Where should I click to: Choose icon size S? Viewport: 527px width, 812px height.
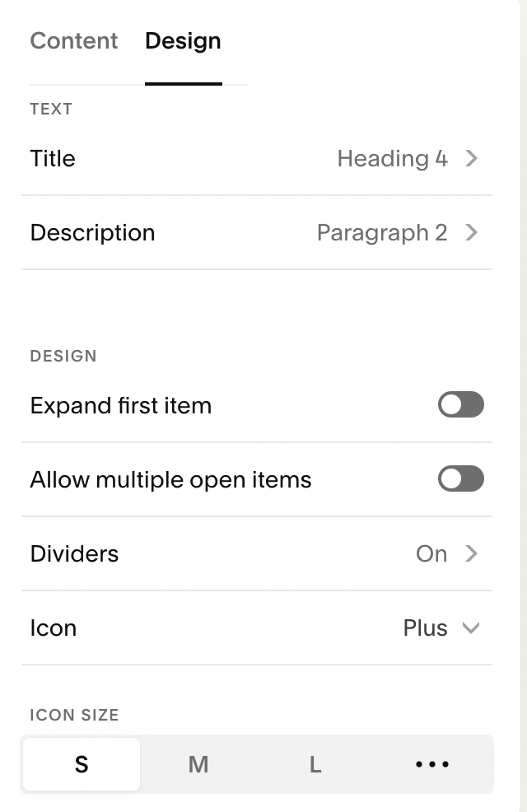82,764
